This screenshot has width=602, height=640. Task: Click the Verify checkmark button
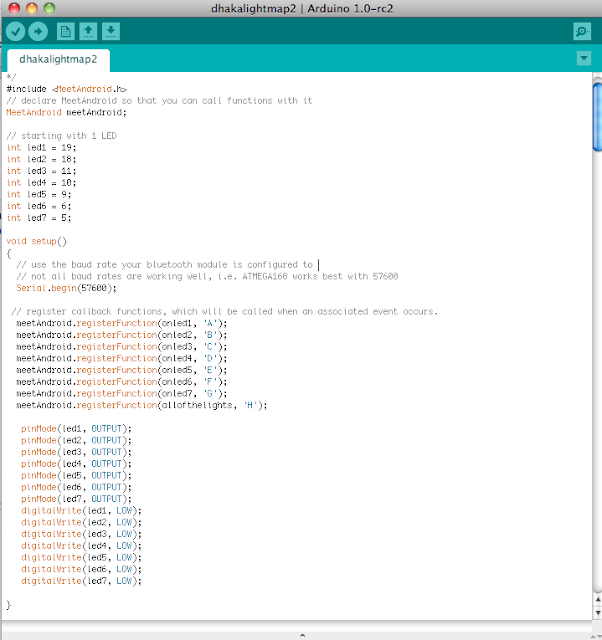click(16, 31)
